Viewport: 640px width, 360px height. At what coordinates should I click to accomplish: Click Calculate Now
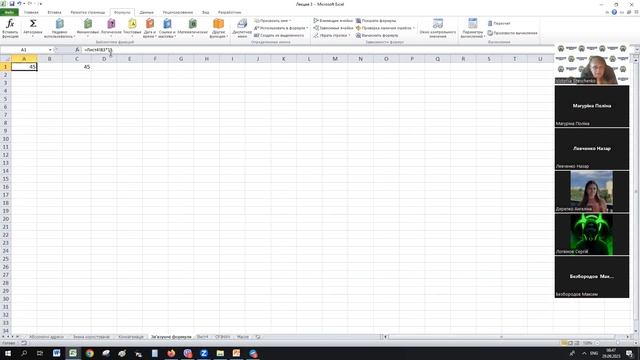(499, 23)
